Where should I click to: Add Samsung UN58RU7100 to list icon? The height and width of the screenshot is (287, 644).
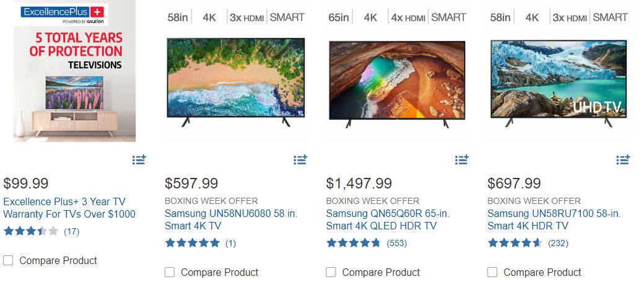coord(623,160)
